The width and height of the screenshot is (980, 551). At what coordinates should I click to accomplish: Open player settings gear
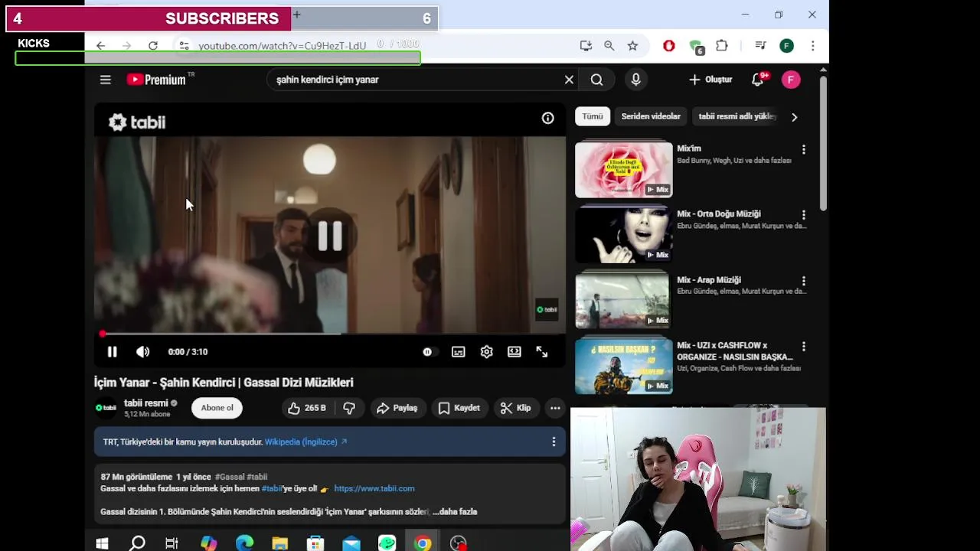486,352
